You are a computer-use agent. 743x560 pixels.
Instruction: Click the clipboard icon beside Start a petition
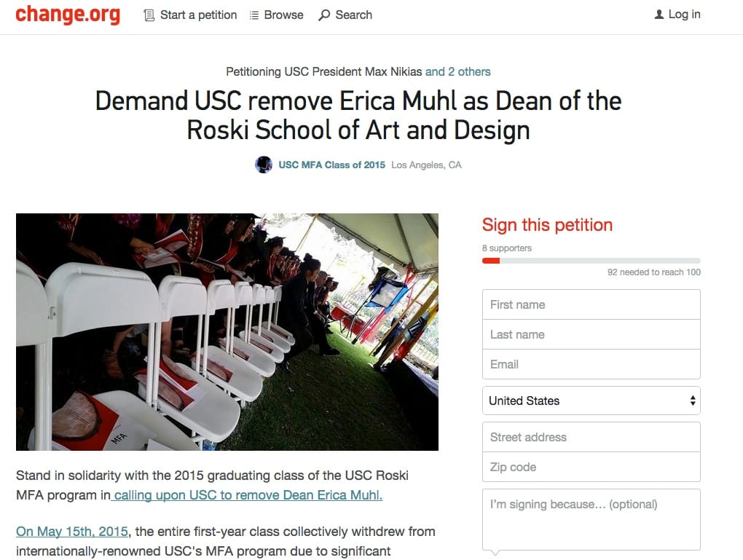click(150, 15)
